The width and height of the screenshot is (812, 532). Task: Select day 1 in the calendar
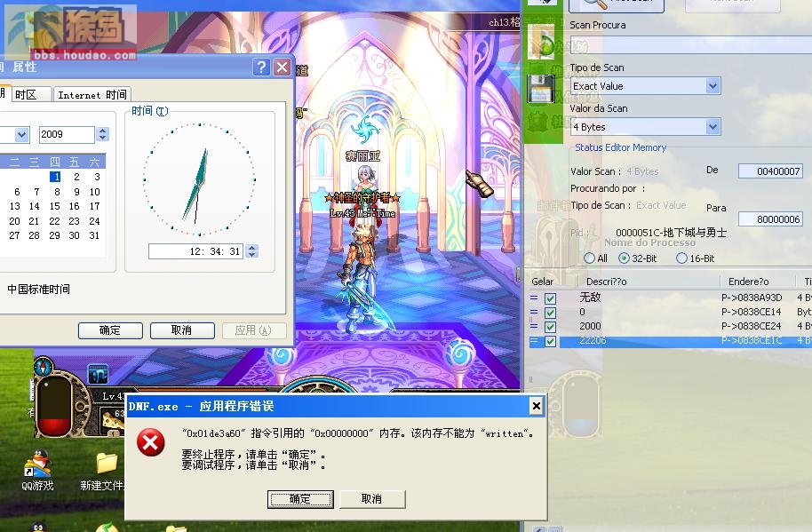pyautogui.click(x=55, y=177)
